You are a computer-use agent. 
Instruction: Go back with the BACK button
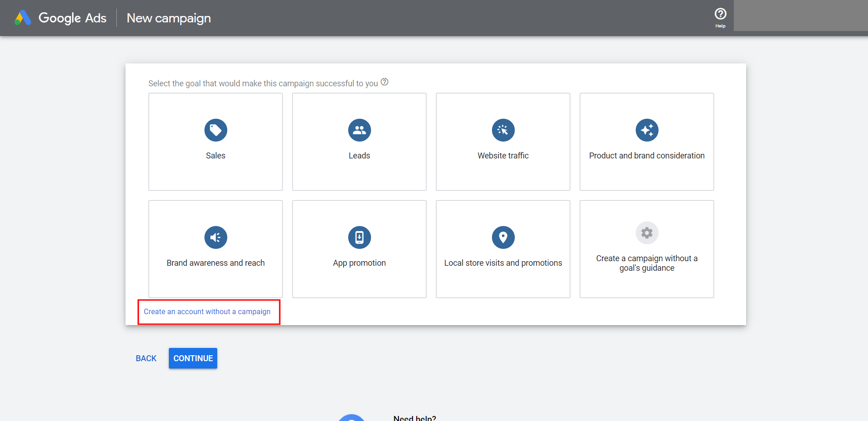(x=146, y=358)
